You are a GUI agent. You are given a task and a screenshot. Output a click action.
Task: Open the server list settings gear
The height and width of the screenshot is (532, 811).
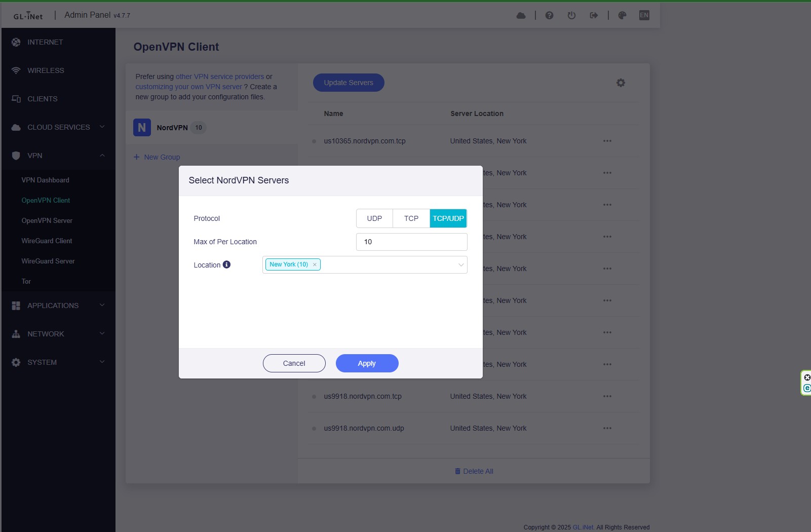621,83
